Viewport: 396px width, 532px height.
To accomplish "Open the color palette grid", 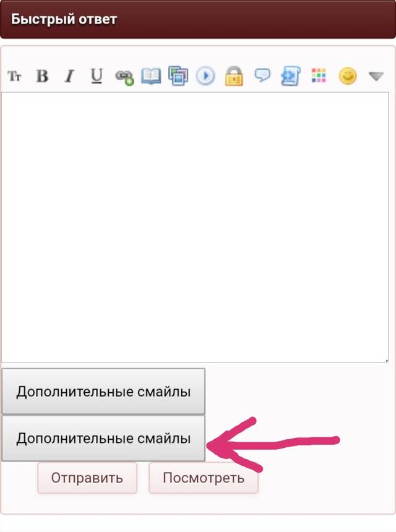I will (x=319, y=75).
